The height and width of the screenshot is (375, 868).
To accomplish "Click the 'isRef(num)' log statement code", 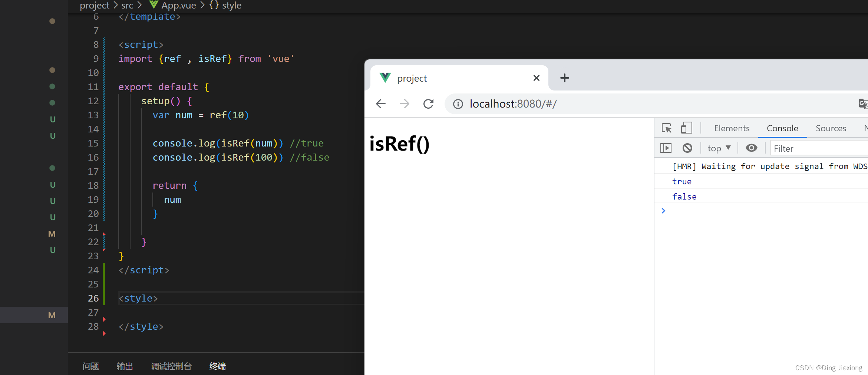I will [x=218, y=143].
